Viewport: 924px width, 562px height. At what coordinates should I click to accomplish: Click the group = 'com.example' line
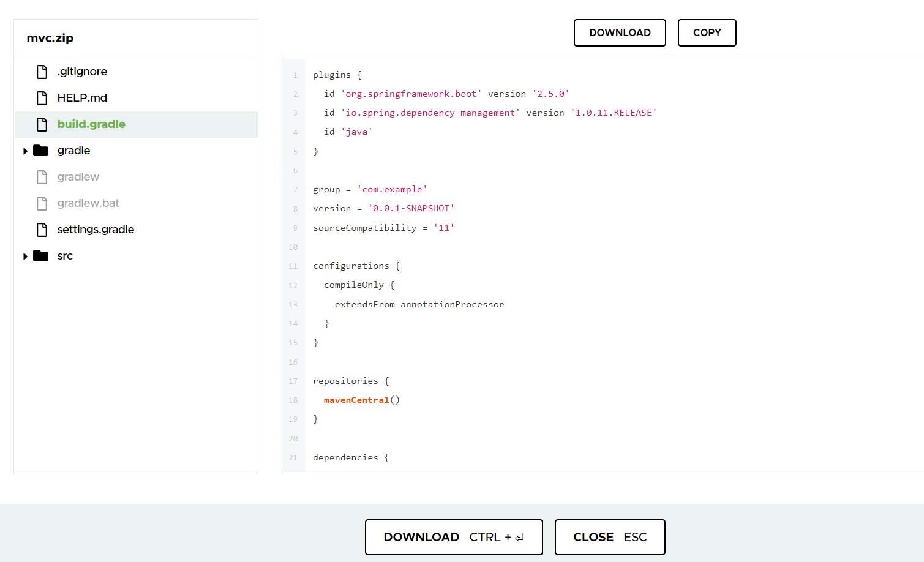point(370,189)
